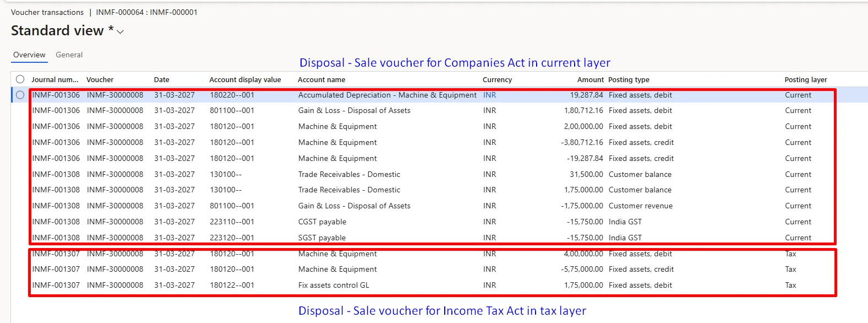Select amount -5,75,000.00 cell
Viewport: 868px width, 323px height.
(582, 270)
